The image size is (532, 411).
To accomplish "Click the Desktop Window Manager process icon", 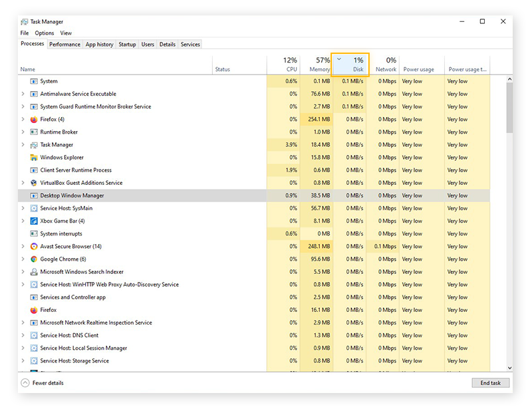I will point(33,196).
